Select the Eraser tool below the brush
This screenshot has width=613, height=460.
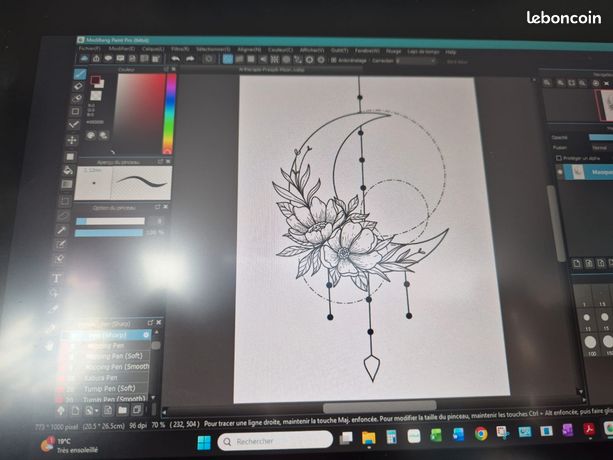(x=78, y=86)
